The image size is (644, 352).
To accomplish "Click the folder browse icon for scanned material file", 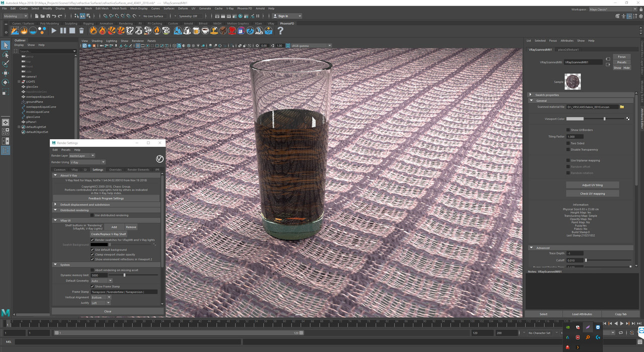I will (622, 107).
